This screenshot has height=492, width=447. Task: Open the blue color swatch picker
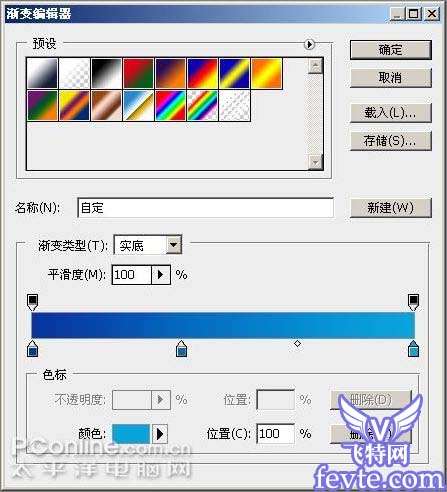(131, 434)
